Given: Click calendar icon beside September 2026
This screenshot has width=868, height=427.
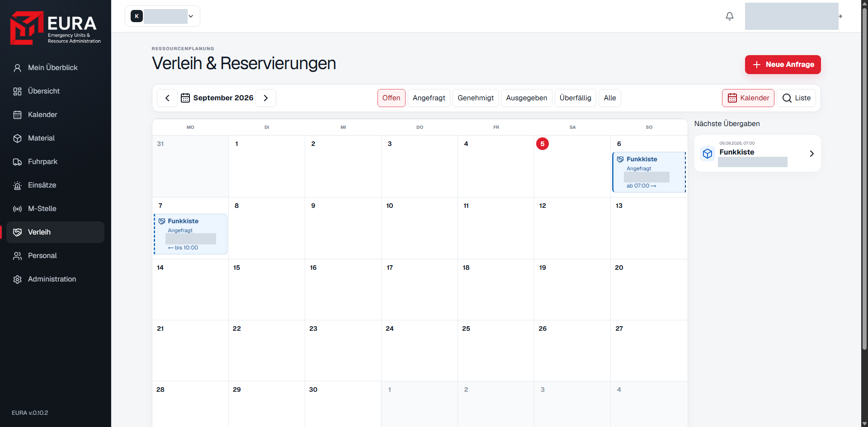Looking at the screenshot, I should [x=185, y=98].
